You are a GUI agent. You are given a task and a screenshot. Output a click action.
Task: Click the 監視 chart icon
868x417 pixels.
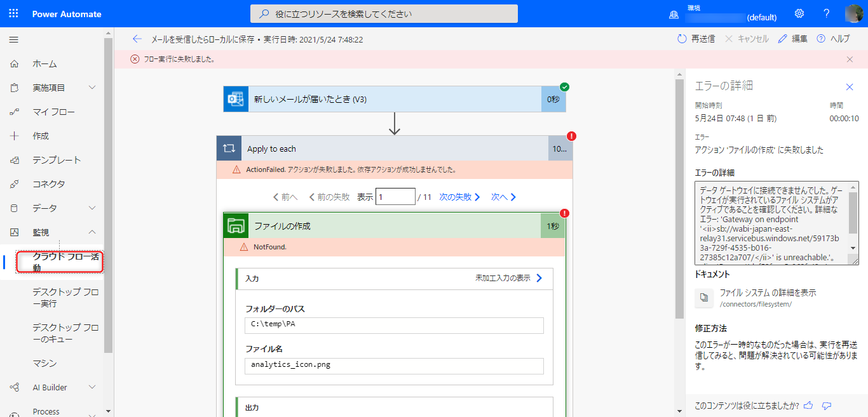click(x=14, y=232)
